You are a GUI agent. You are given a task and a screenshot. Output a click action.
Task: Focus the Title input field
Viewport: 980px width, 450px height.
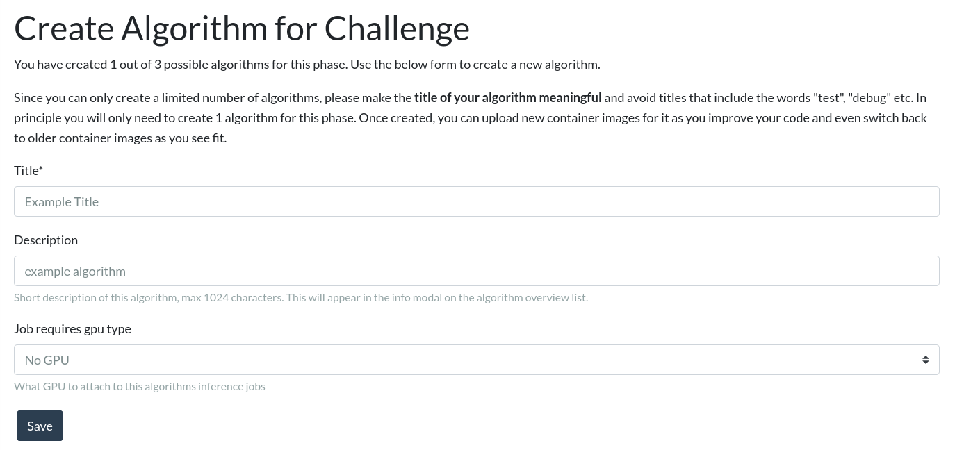coord(476,201)
